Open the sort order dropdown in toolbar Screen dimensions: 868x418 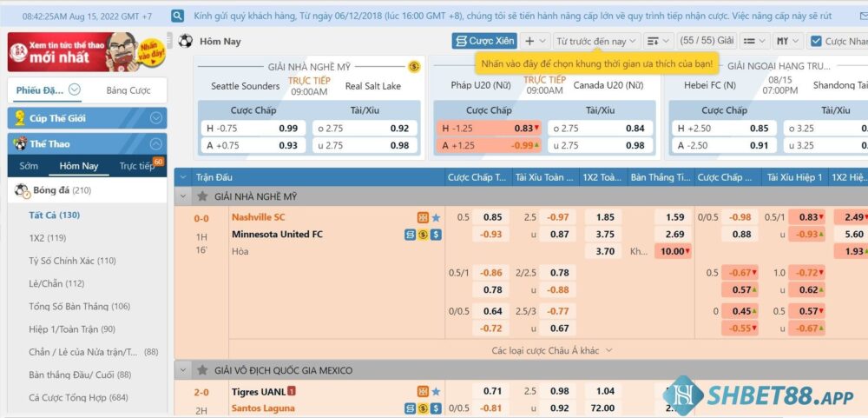[x=658, y=41]
